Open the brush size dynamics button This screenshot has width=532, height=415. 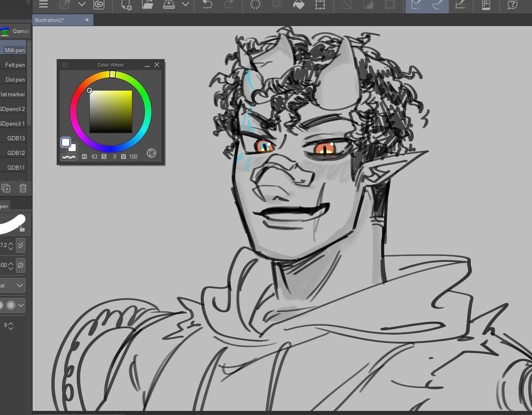point(21,245)
